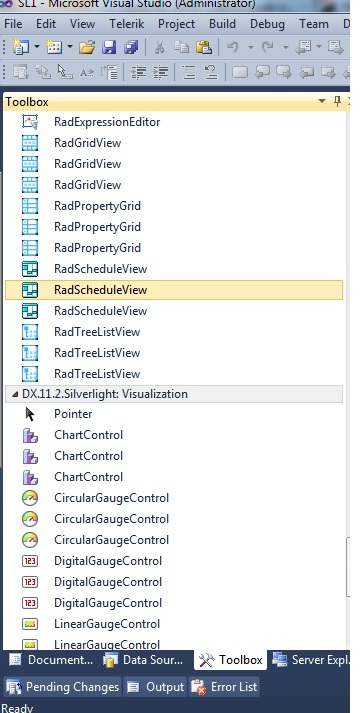
Task: Click the Display Word Completion icon
Action: click(x=86, y=72)
